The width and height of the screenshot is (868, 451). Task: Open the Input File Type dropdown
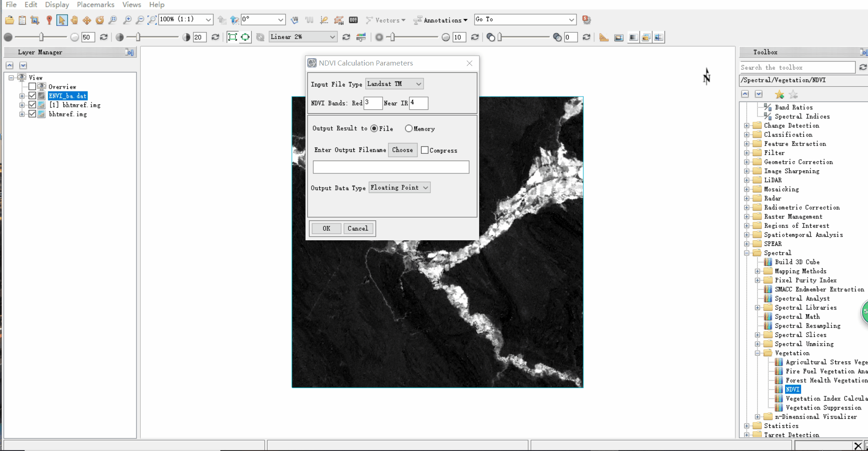pyautogui.click(x=394, y=84)
